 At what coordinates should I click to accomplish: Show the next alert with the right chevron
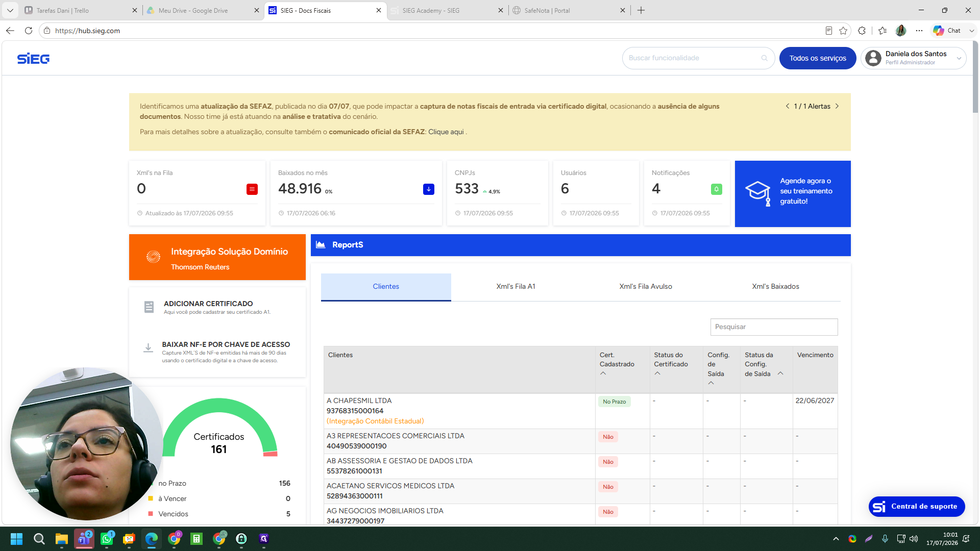(x=837, y=106)
